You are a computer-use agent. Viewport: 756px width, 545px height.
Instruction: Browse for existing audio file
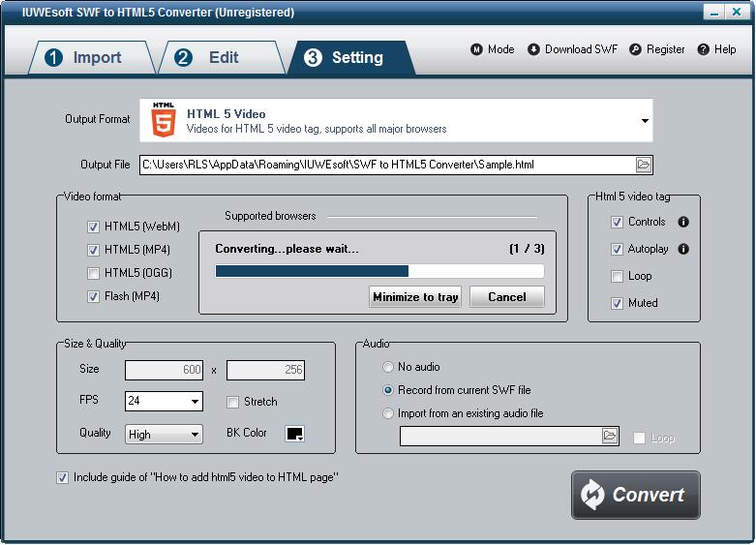(x=610, y=436)
